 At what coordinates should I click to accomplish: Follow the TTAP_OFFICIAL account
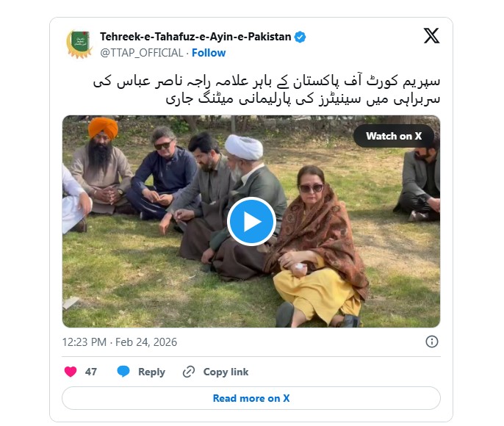[x=209, y=53]
